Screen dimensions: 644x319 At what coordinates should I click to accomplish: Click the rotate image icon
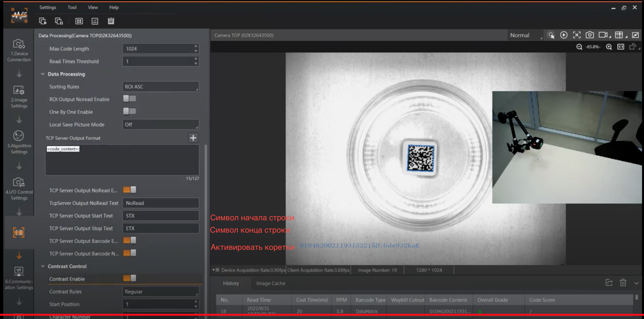633,47
